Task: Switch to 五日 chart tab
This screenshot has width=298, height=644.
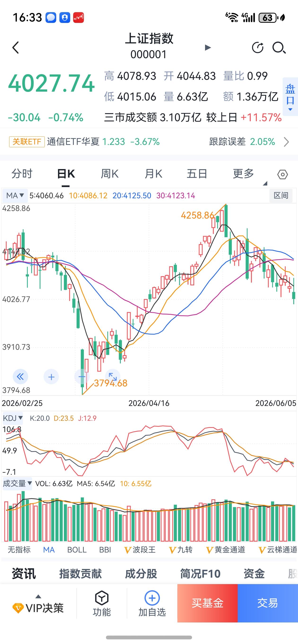Action: click(x=197, y=174)
